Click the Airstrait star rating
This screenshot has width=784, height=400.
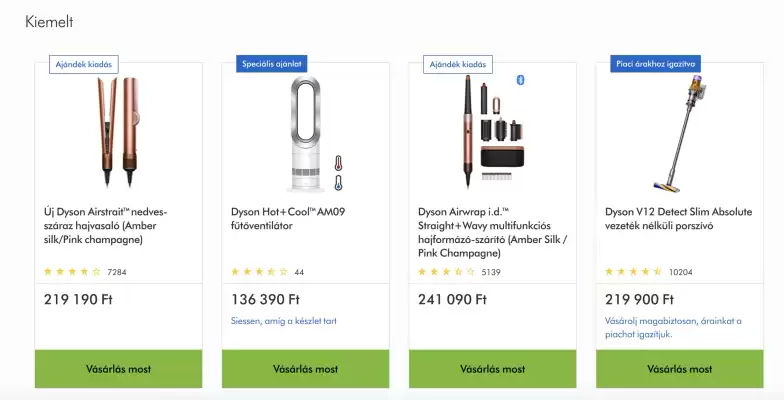(x=72, y=271)
